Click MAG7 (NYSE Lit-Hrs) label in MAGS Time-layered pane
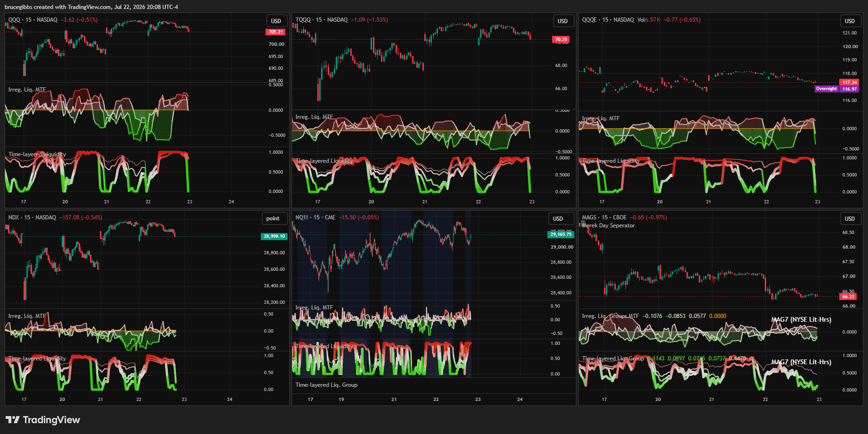868x434 pixels. [x=801, y=362]
